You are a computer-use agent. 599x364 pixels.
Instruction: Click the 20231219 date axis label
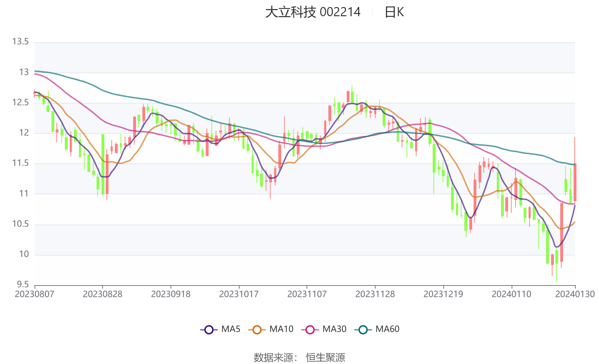pos(443,294)
